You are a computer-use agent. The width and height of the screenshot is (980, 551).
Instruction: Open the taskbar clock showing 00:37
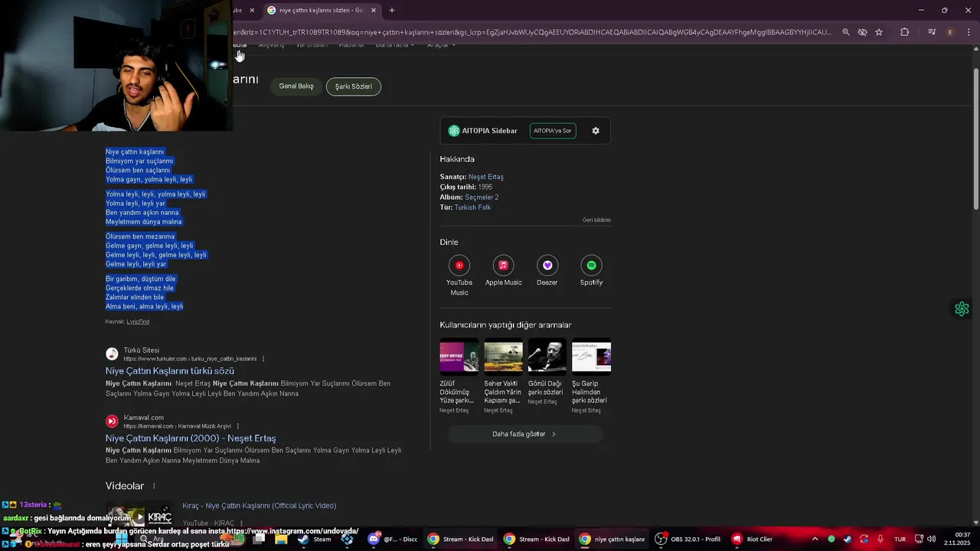(x=958, y=539)
